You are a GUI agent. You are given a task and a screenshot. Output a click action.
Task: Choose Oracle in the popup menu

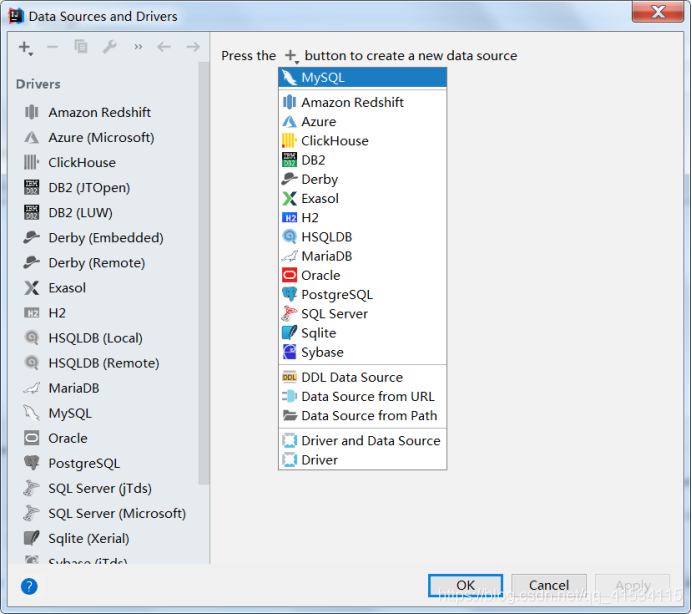click(362, 275)
